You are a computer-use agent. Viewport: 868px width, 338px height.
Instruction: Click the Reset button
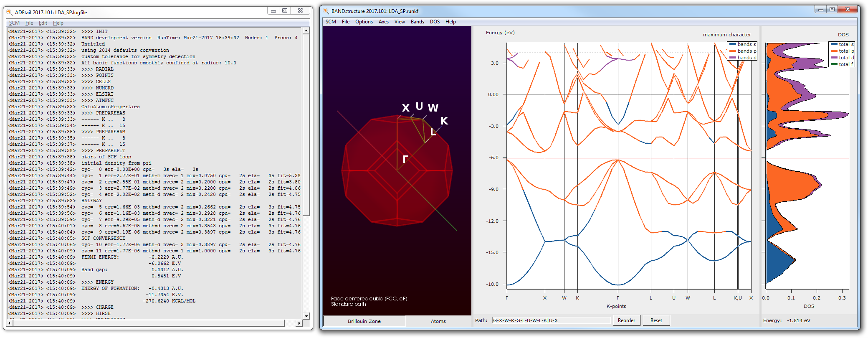tap(656, 320)
